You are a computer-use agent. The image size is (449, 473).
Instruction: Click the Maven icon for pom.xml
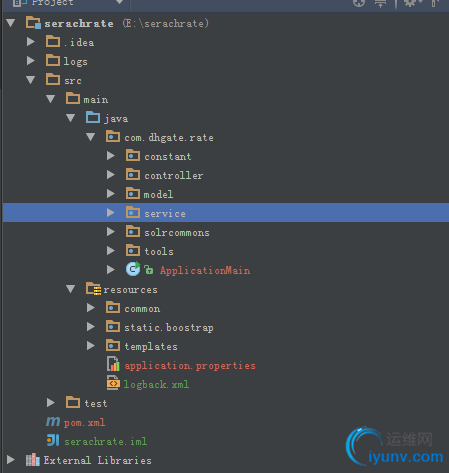click(53, 422)
